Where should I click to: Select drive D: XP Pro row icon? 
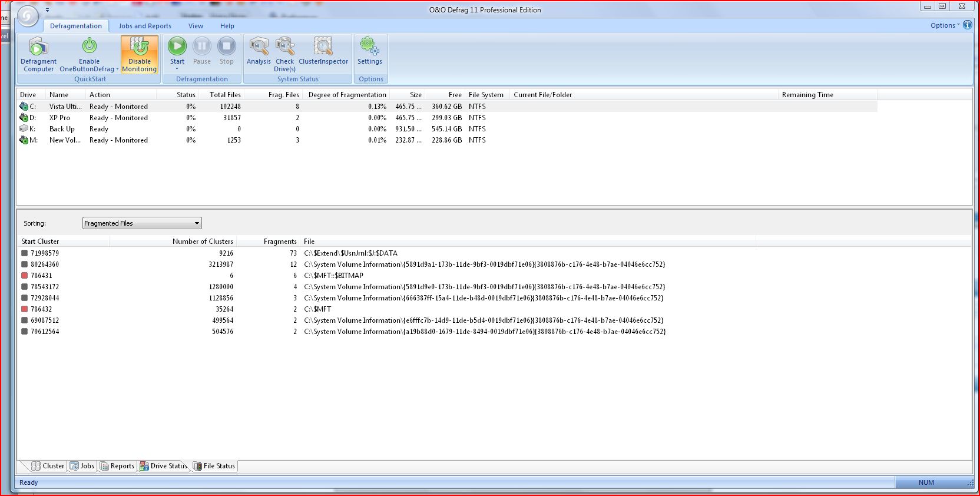coord(24,118)
